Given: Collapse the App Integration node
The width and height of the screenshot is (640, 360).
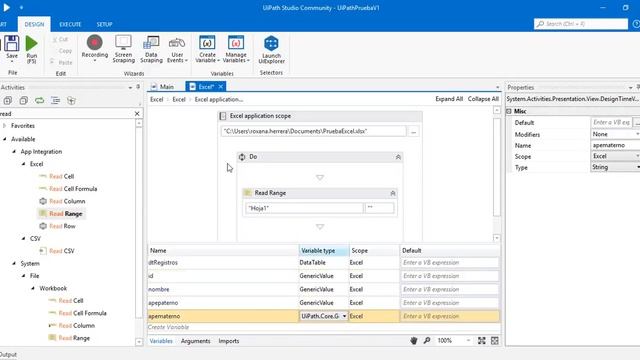Looking at the screenshot, I should coord(14,151).
